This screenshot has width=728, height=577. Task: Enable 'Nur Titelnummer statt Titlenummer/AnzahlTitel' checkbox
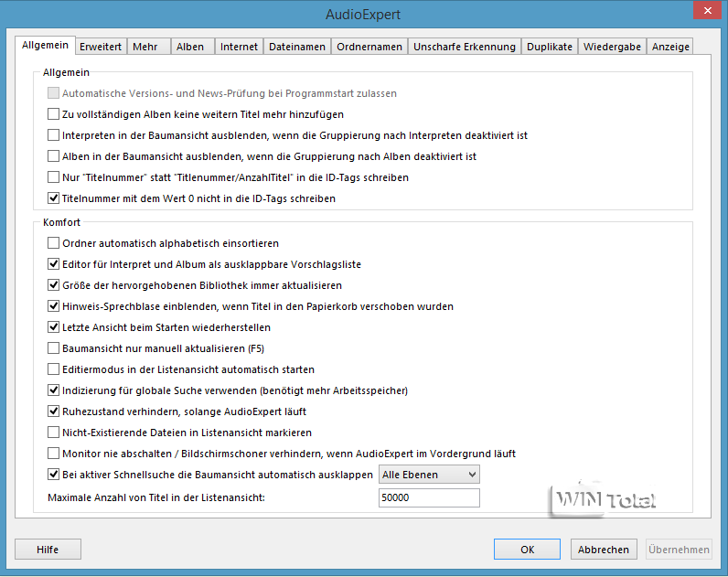click(53, 177)
